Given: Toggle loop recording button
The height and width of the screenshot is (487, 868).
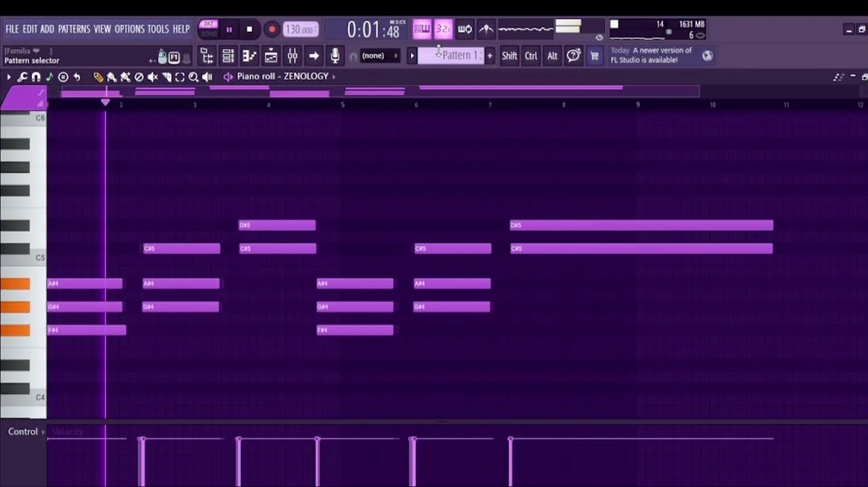Looking at the screenshot, I should pyautogui.click(x=464, y=29).
